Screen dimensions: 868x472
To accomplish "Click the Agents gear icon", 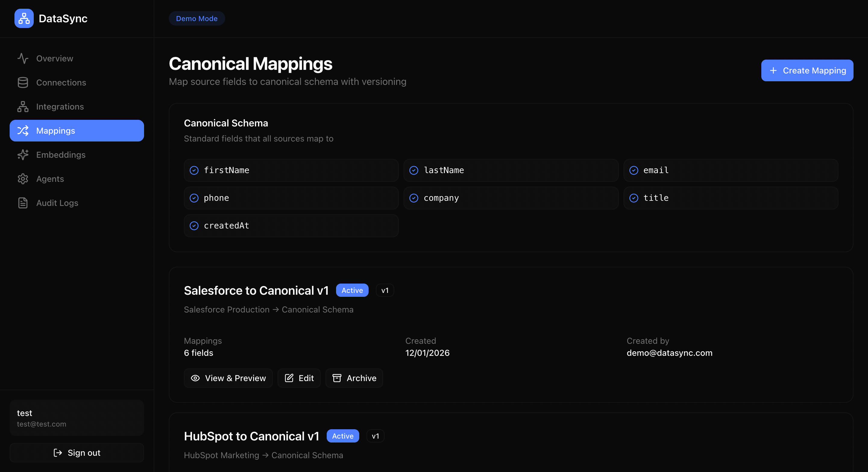I will click(23, 179).
